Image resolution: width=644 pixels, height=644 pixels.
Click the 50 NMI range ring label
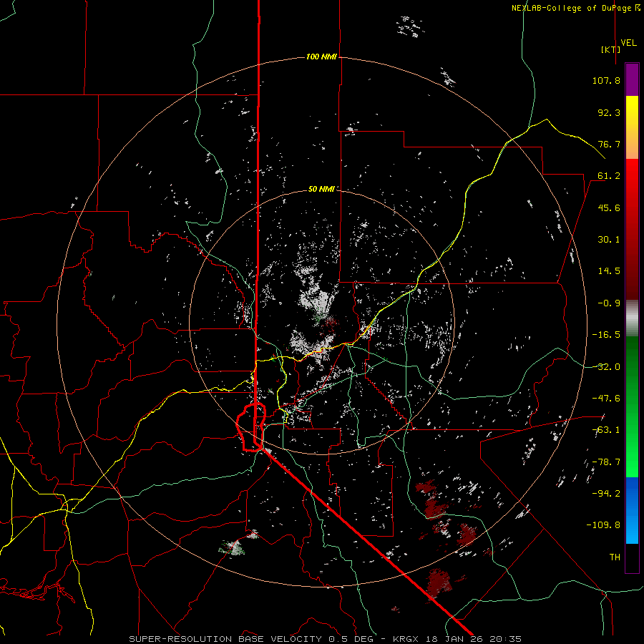point(321,189)
